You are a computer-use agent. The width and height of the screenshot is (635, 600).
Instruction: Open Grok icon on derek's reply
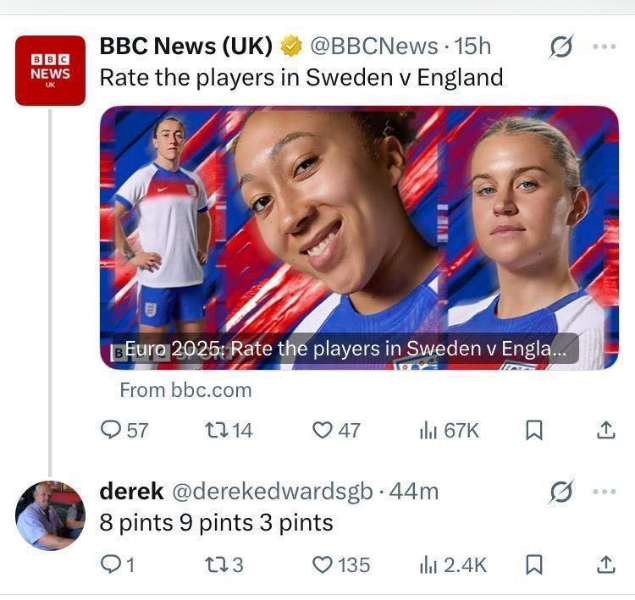(x=561, y=491)
